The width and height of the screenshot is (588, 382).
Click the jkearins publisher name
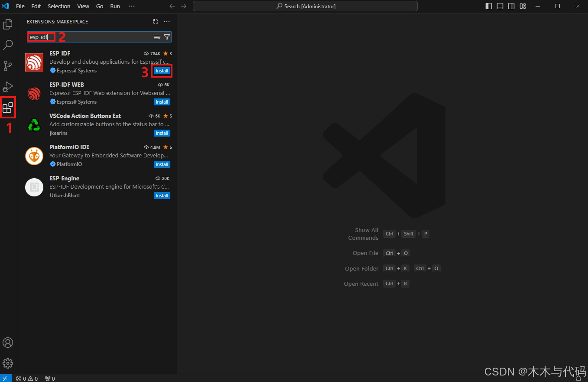[58, 133]
